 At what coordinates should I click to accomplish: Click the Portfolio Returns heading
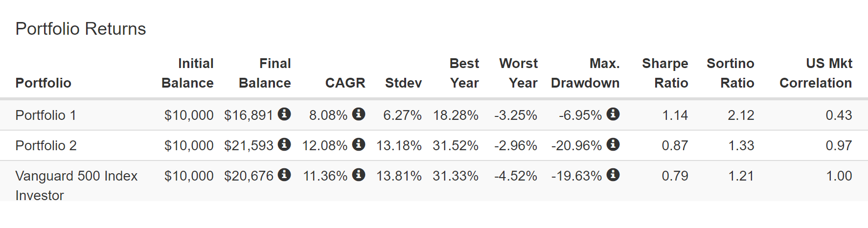pos(81,29)
